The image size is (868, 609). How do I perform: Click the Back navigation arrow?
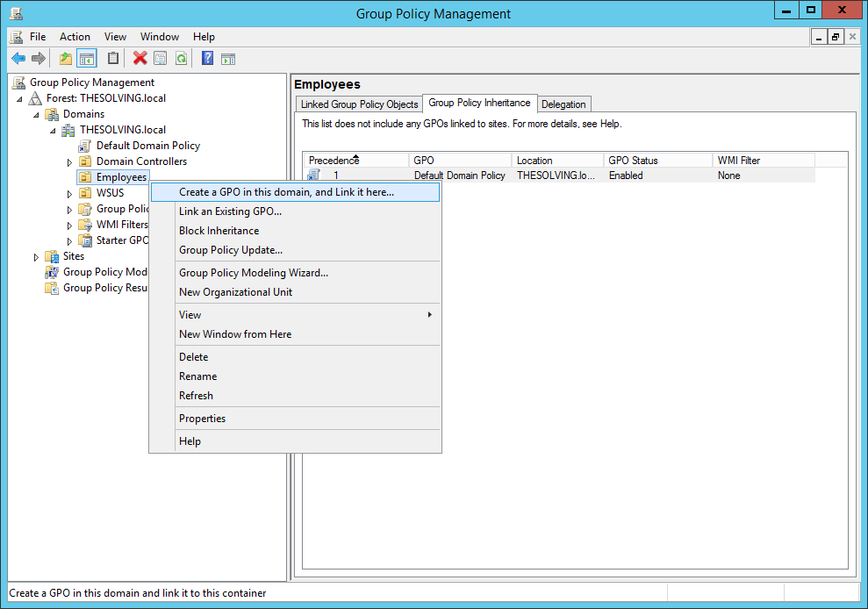click(x=18, y=58)
